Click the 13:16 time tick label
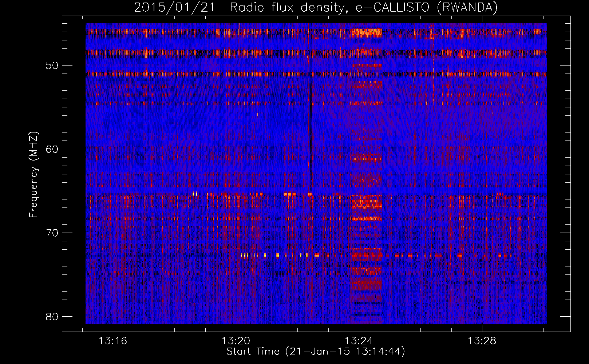The height and width of the screenshot is (364, 589). (x=113, y=341)
